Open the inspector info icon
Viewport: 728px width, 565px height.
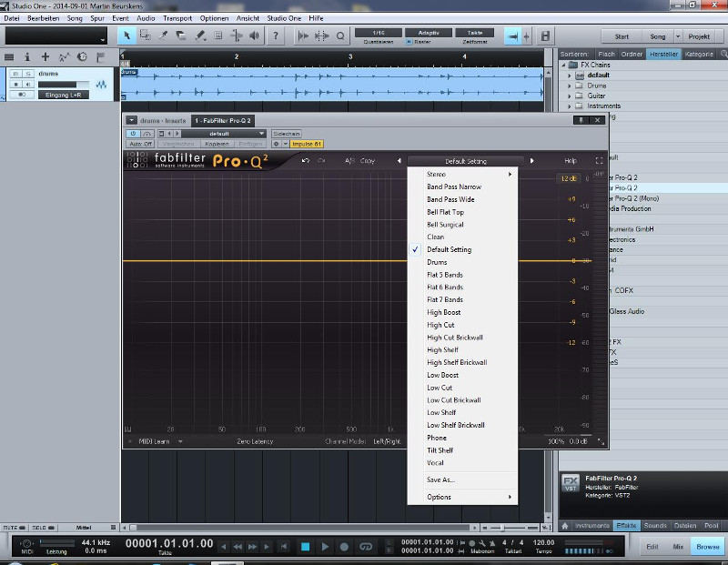[x=27, y=57]
